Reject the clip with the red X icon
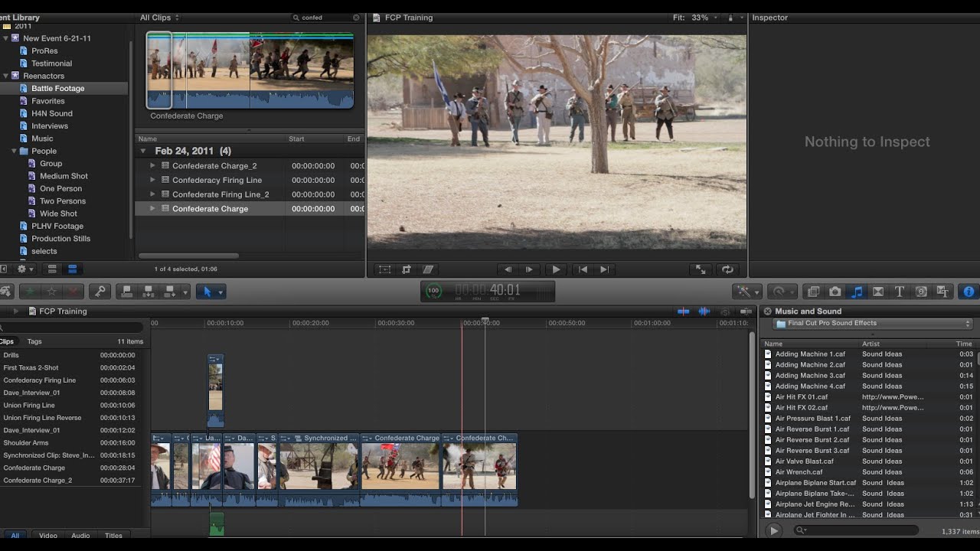 point(73,292)
